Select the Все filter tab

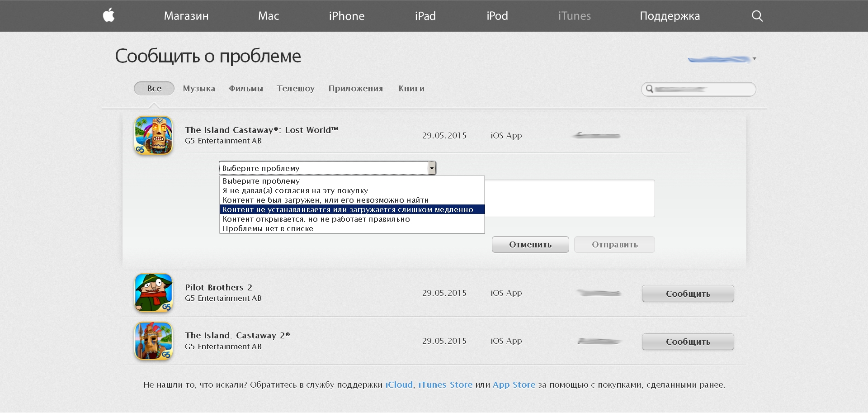(154, 89)
